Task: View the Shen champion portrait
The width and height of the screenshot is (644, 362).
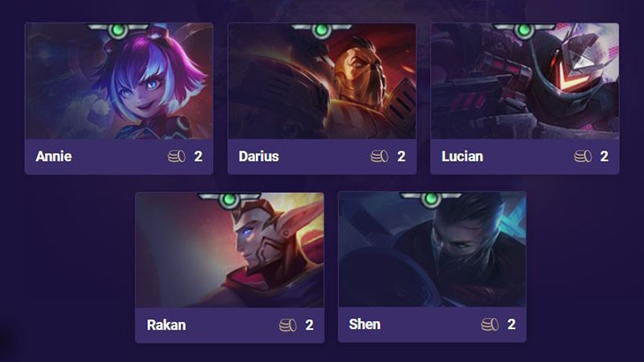Action: pyautogui.click(x=432, y=249)
